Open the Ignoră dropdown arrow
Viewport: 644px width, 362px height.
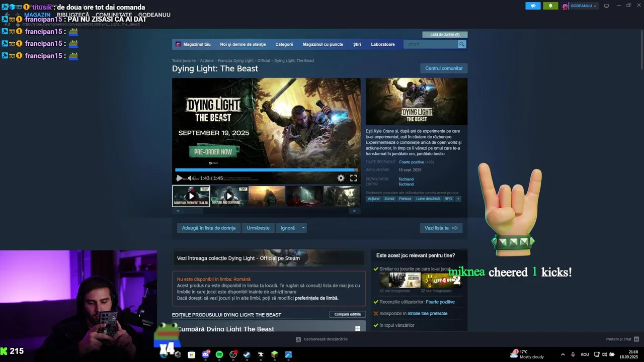coord(303,228)
